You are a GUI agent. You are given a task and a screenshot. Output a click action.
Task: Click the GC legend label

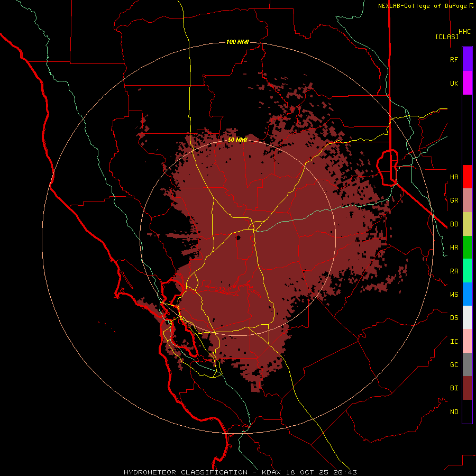[x=454, y=365]
